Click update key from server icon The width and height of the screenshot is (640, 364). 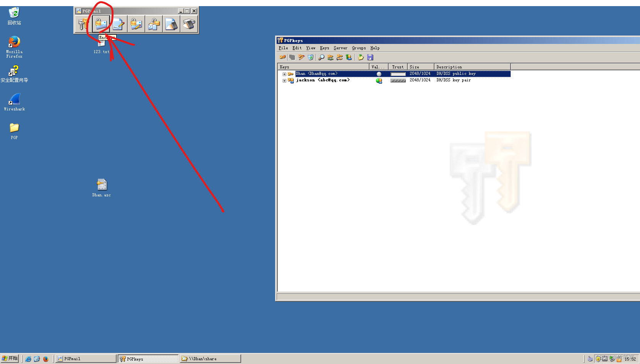coord(340,57)
